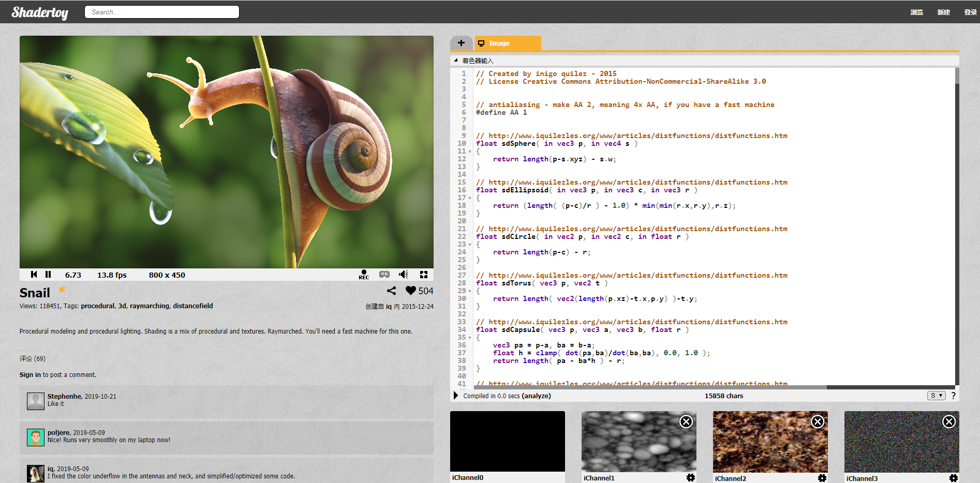The height and width of the screenshot is (483, 980).
Task: Click the 15858 chars counter
Action: click(724, 396)
